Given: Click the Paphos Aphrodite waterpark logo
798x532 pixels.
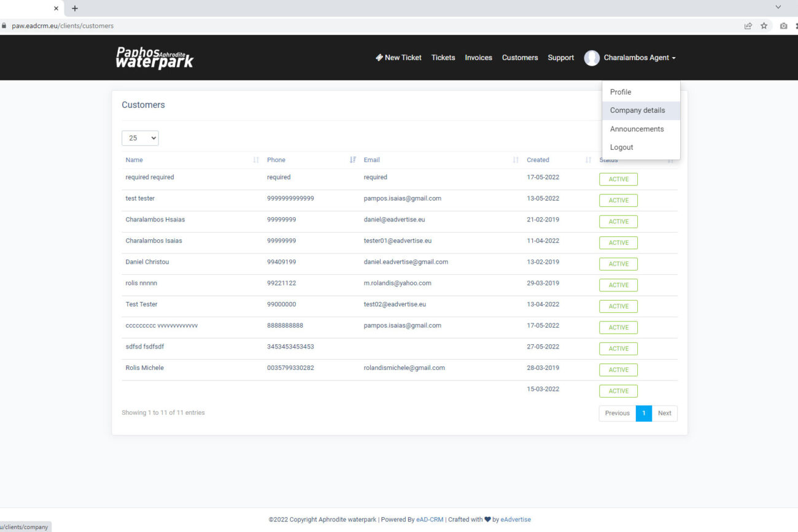Looking at the screenshot, I should tap(155, 58).
